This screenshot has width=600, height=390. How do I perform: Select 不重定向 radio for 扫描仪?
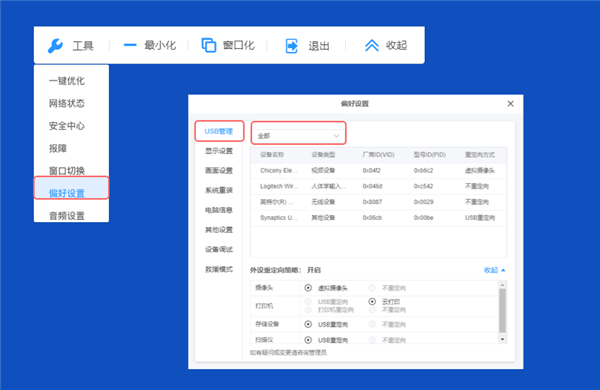coord(372,340)
